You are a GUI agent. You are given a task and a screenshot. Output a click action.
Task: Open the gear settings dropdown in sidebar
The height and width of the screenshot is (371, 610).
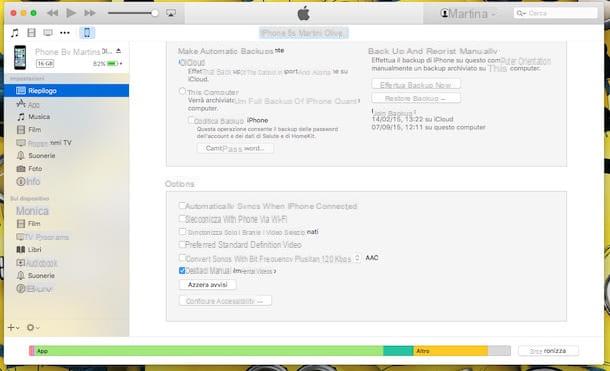pyautogui.click(x=33, y=327)
